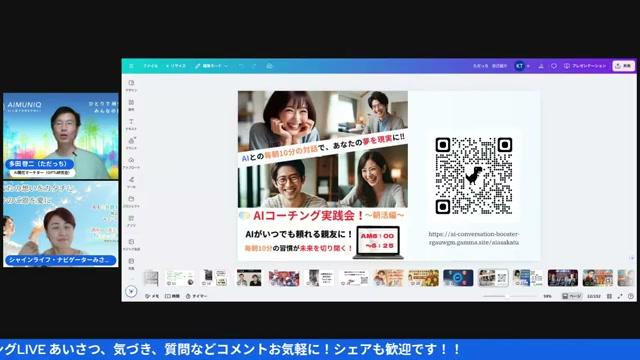The width and height of the screenshot is (640, 360).
Task: Open the ファイル menu in Canva
Action: (x=151, y=66)
